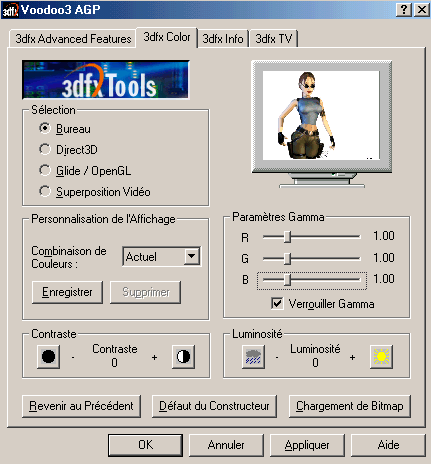431x464 pixels.
Task: Click the Enregistrer button
Action: coord(67,292)
